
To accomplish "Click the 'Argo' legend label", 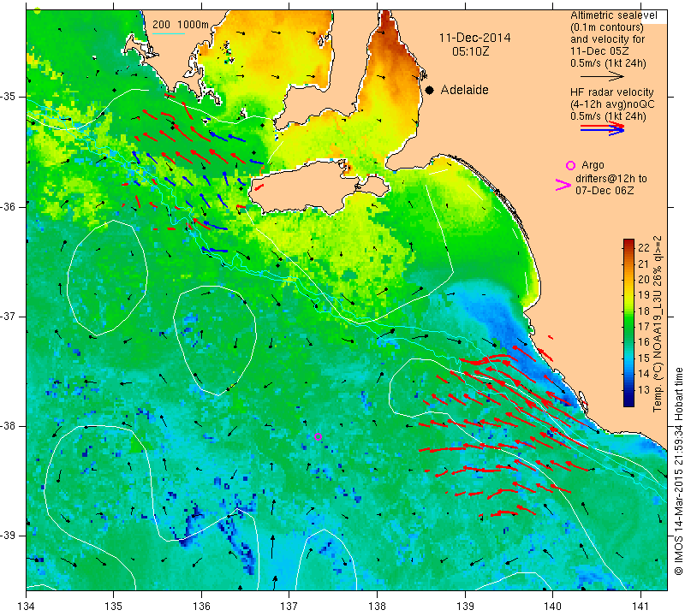I will coord(593,165).
